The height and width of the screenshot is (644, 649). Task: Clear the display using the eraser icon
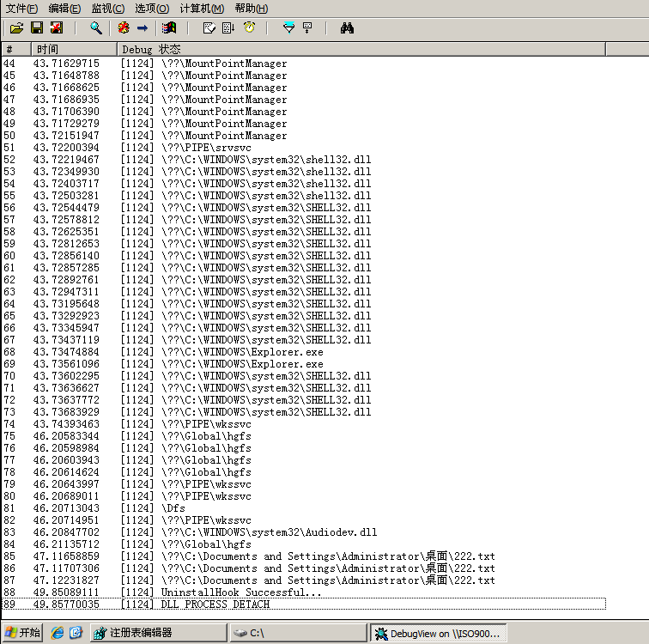(x=209, y=28)
